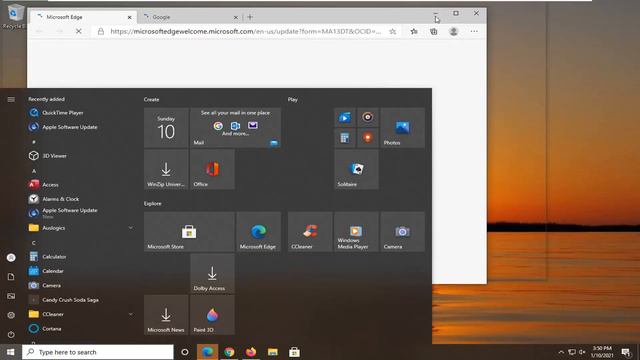Click the Windows Start button

coord(11,352)
